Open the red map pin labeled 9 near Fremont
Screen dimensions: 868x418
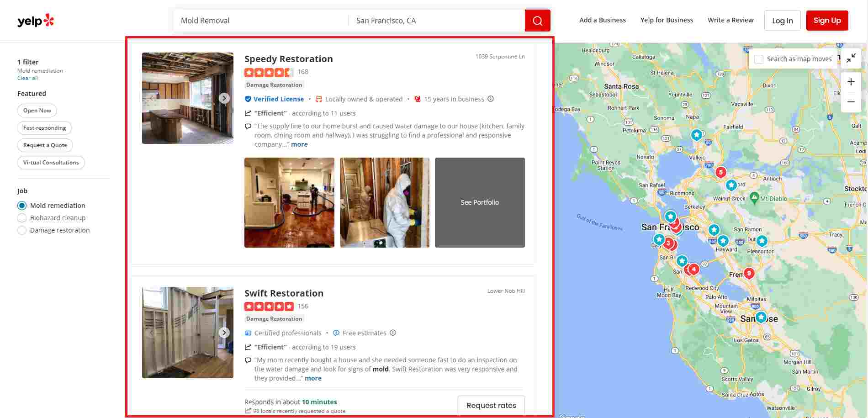pyautogui.click(x=749, y=273)
